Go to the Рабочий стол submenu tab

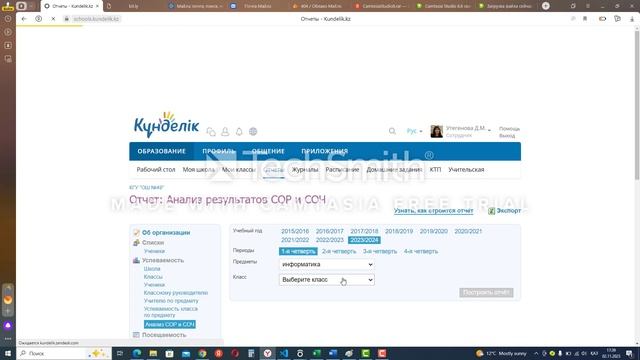156,169
